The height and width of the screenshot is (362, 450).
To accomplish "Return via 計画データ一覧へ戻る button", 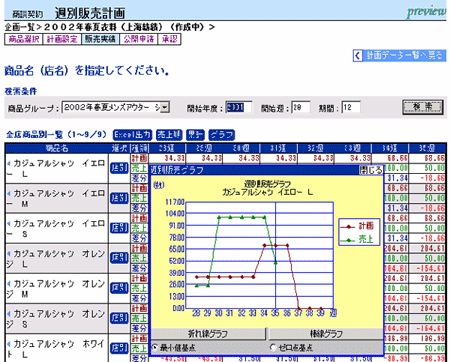I will point(399,55).
